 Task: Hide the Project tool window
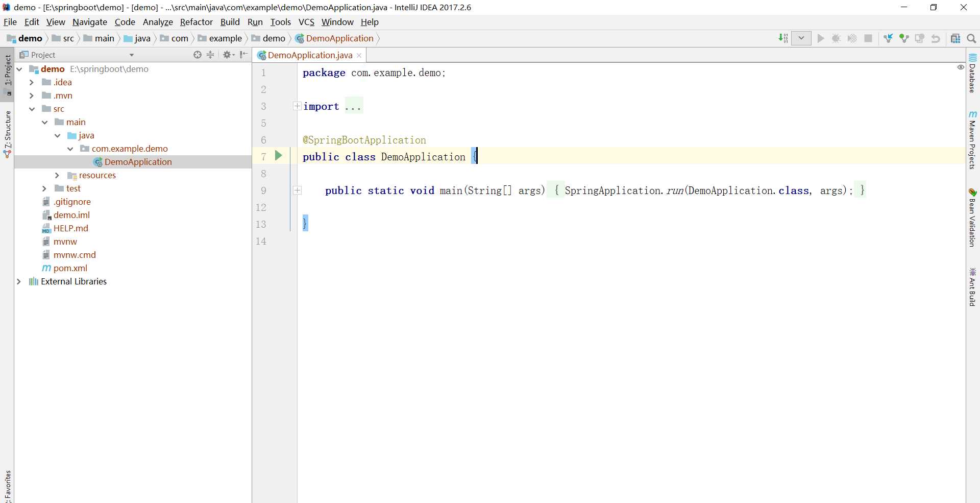pyautogui.click(x=243, y=55)
